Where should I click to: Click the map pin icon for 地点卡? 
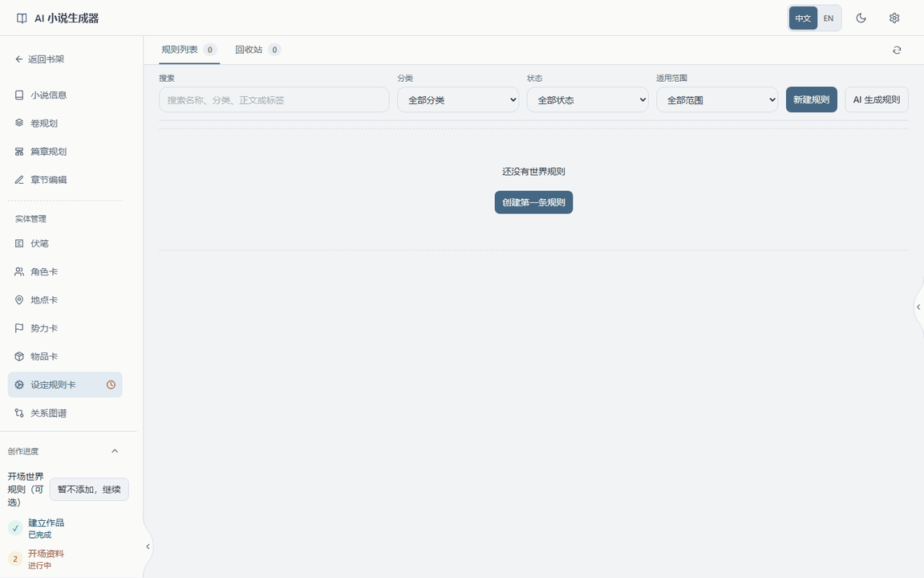coord(19,300)
